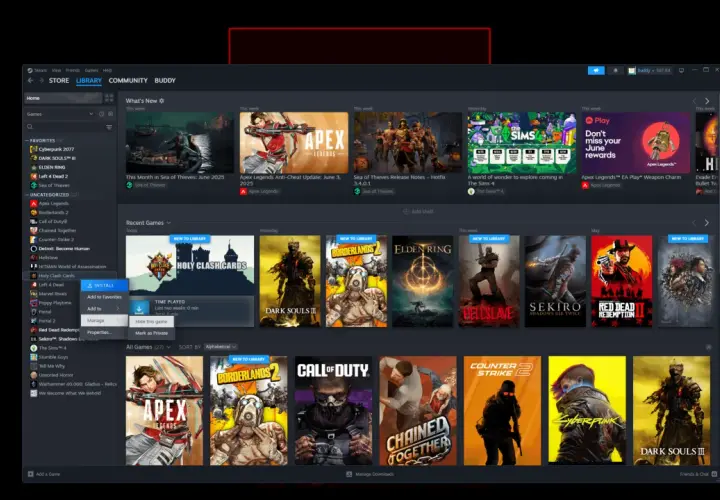Open the Games filter dropdown
Viewport: 720px width, 500px height.
pos(60,114)
